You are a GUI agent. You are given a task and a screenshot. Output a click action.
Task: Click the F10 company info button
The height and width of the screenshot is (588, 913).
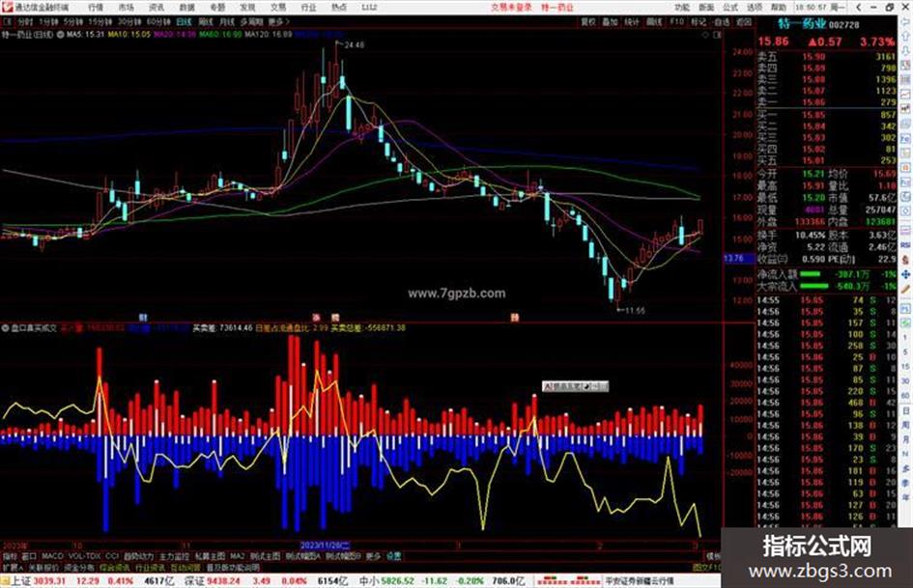point(676,21)
